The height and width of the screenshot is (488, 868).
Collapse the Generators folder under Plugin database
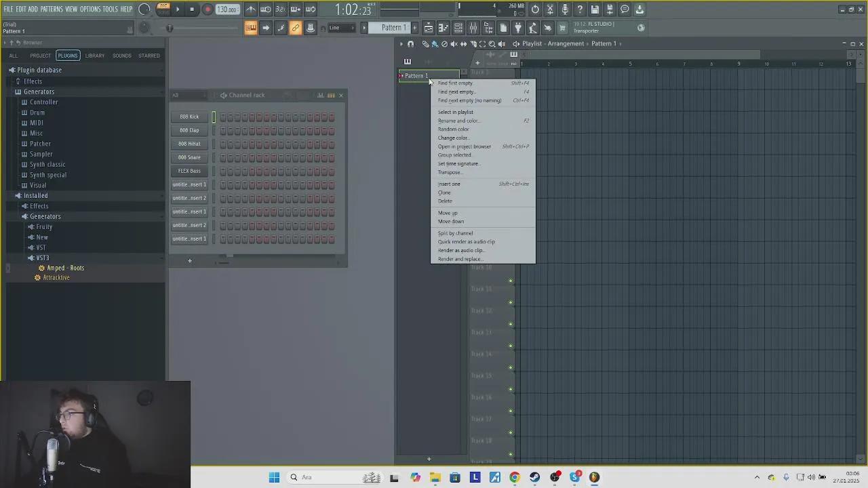click(x=39, y=91)
